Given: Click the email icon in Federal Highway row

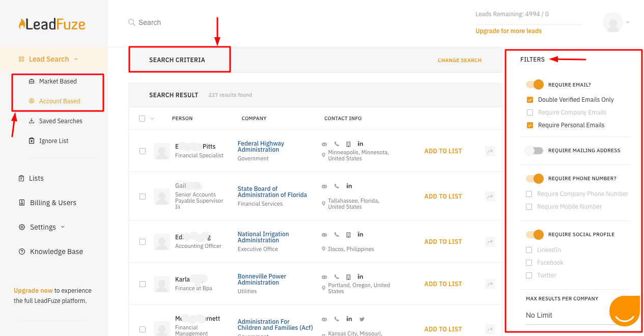Looking at the screenshot, I should [324, 144].
